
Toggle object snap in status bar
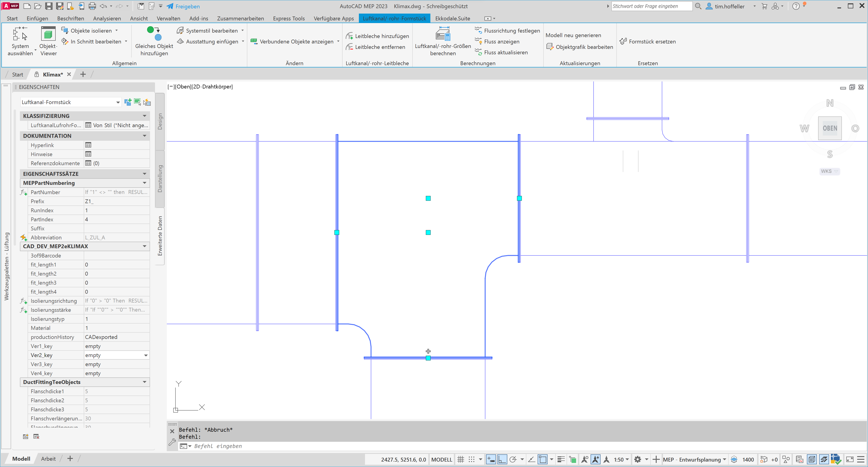[x=543, y=459]
